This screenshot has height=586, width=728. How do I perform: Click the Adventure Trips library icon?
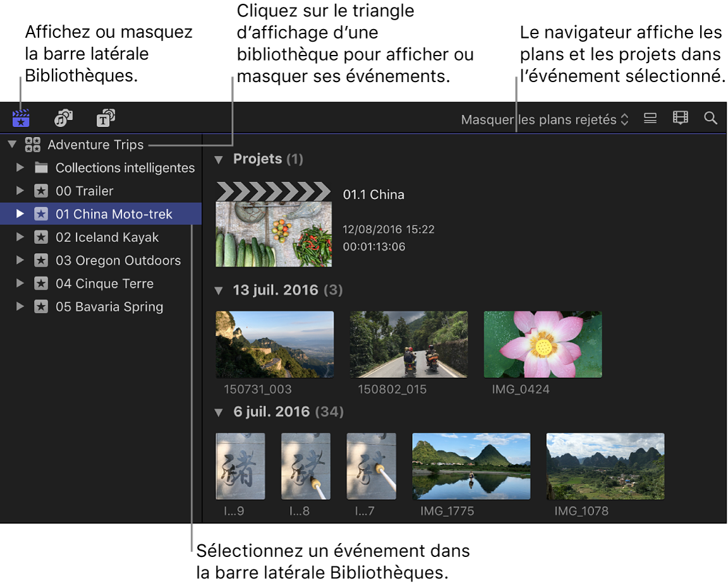coord(33,144)
